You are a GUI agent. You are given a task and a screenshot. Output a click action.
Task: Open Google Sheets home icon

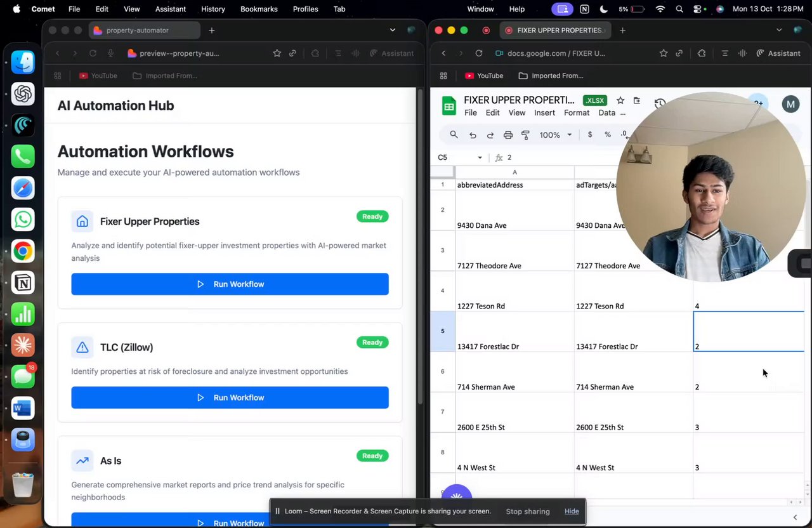click(449, 106)
